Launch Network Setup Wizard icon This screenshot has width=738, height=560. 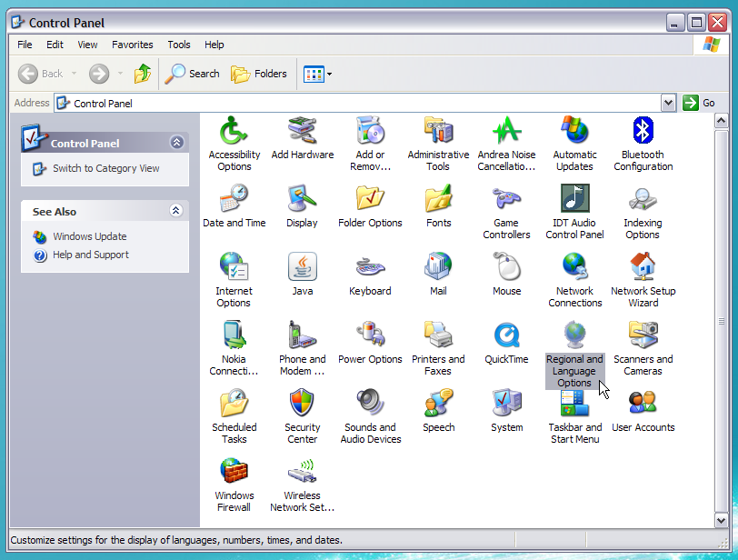tap(643, 267)
